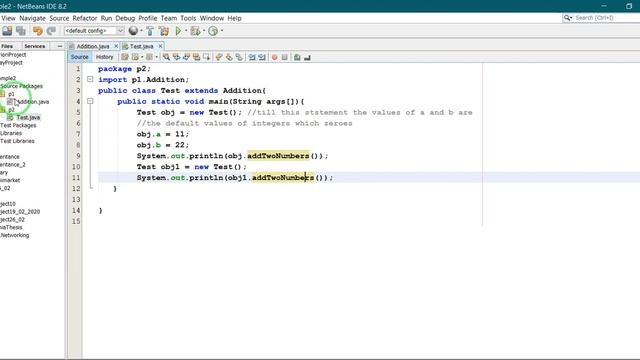Click the Build Project hammer icon

(x=150, y=31)
